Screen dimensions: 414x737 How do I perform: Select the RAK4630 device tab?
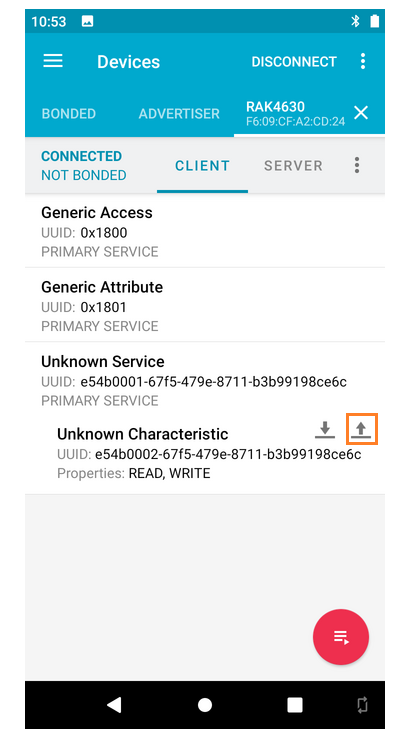(296, 113)
